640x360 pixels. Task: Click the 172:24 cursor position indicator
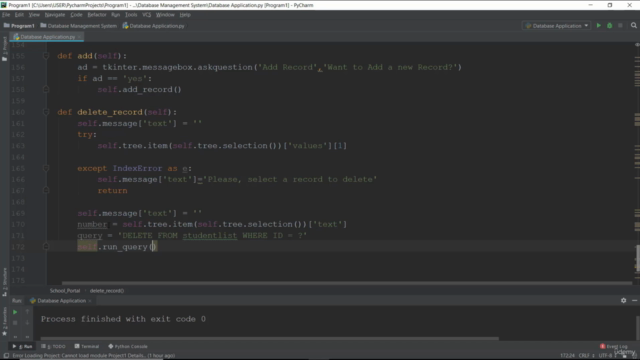[567, 356]
